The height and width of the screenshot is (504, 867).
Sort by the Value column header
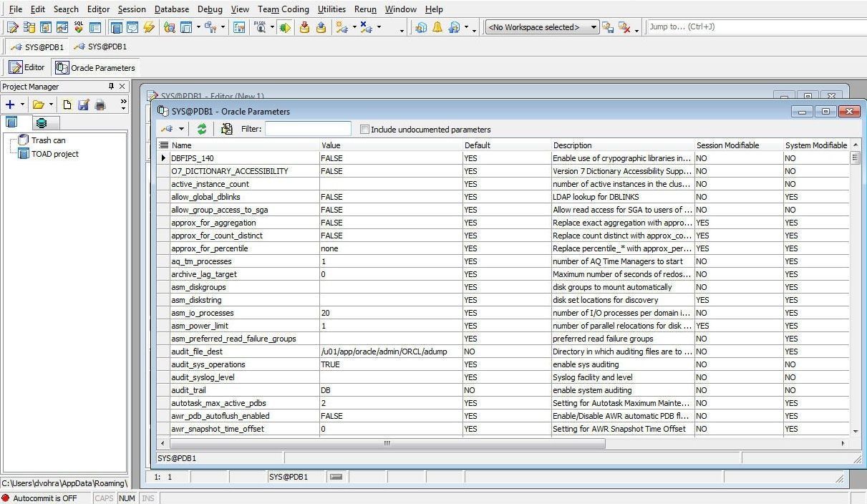390,145
